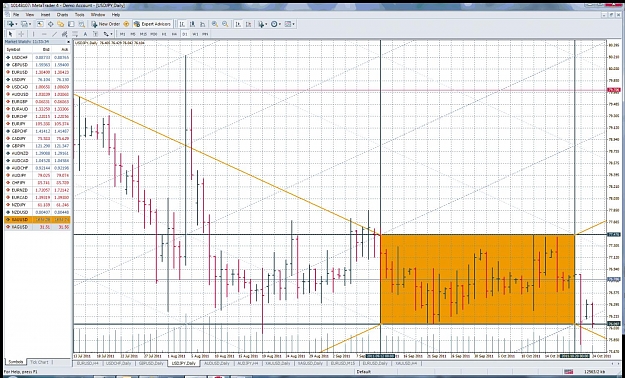Screen dimensions: 625x378
Task: Open the AUDJPY,H4 chart tab
Action: tap(248, 364)
